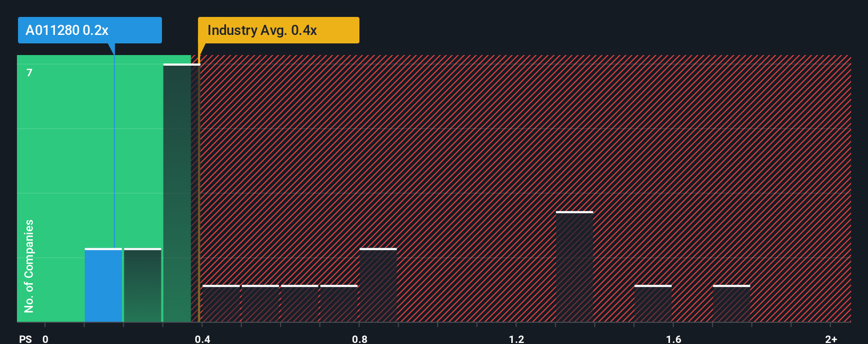This screenshot has width=868, height=344.
Task: Click the 0.4 x-axis tick label
Action: point(202,339)
